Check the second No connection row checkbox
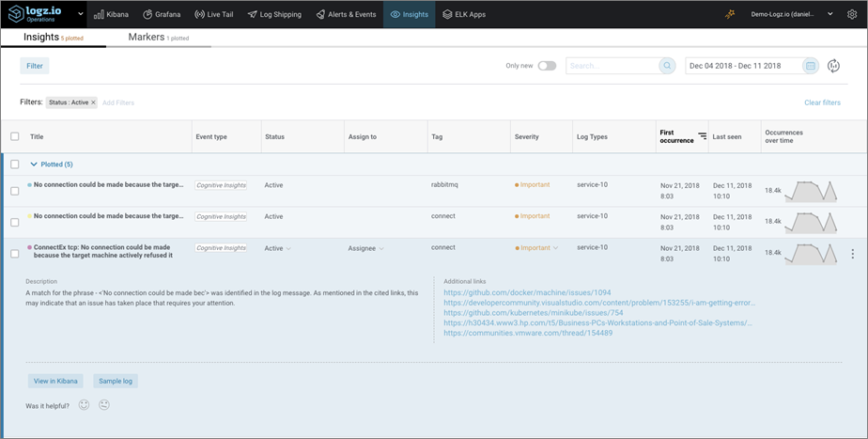868x439 pixels. click(15, 222)
